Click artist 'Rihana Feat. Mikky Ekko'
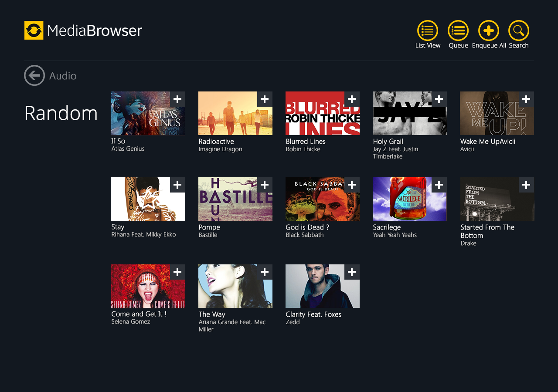 (143, 234)
